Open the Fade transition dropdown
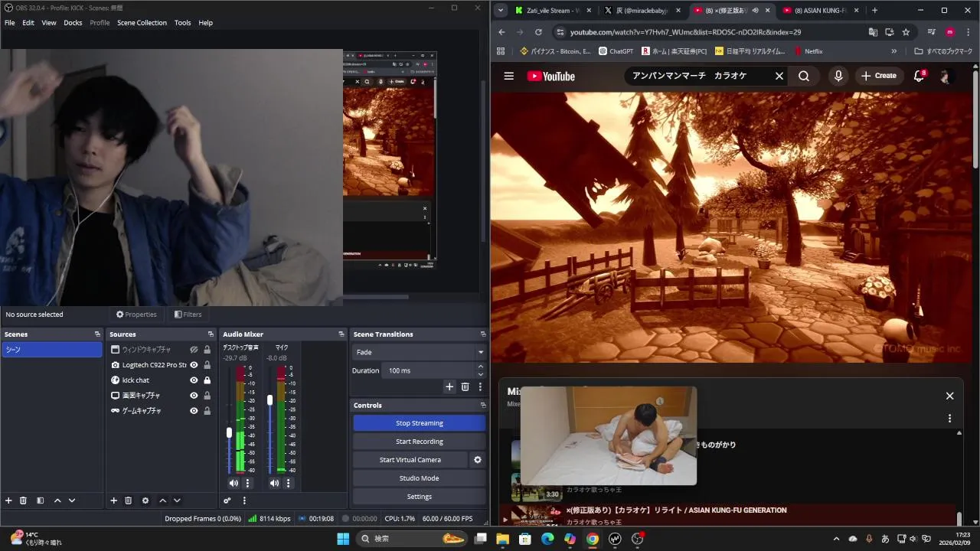The image size is (980, 551). (x=419, y=352)
